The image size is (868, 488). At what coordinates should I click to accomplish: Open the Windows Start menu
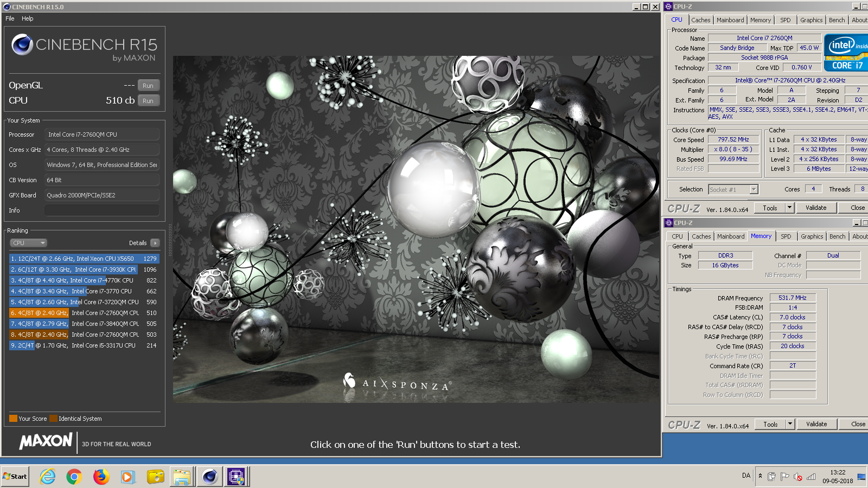(x=15, y=477)
